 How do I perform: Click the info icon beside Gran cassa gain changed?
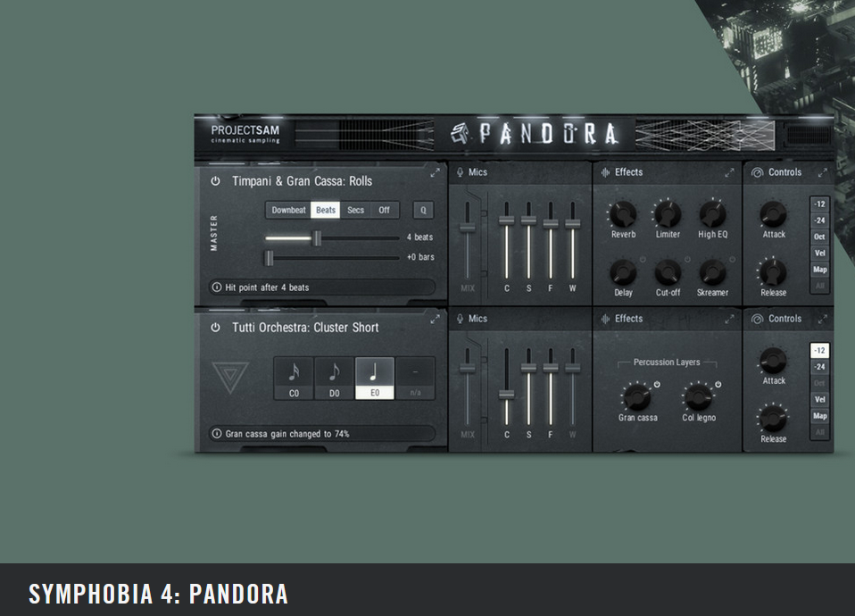[217, 434]
